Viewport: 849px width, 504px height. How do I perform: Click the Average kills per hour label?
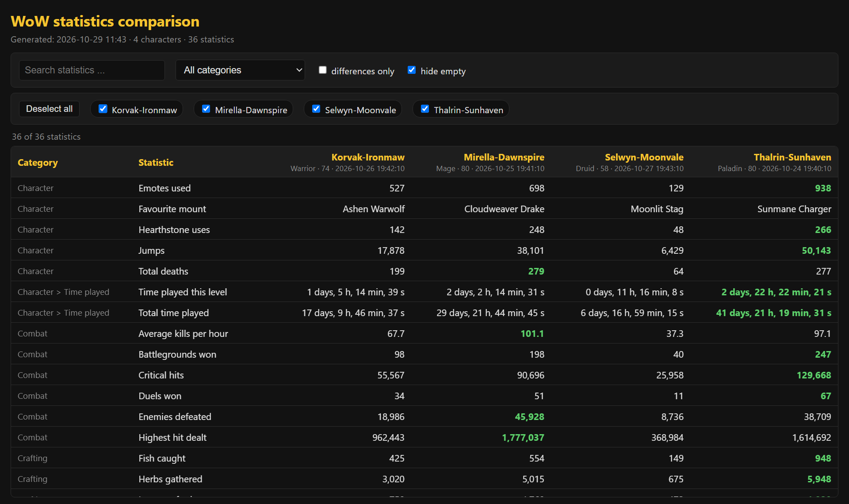[183, 334]
